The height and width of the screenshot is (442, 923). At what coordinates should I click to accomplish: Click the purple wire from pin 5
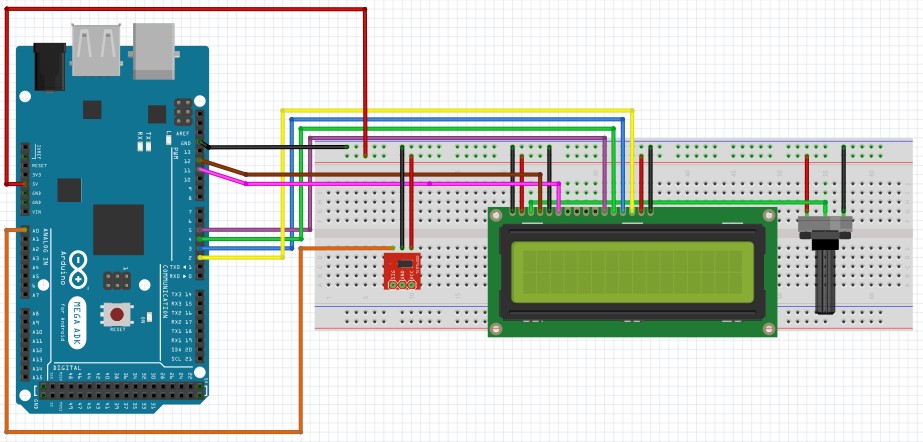click(x=457, y=138)
